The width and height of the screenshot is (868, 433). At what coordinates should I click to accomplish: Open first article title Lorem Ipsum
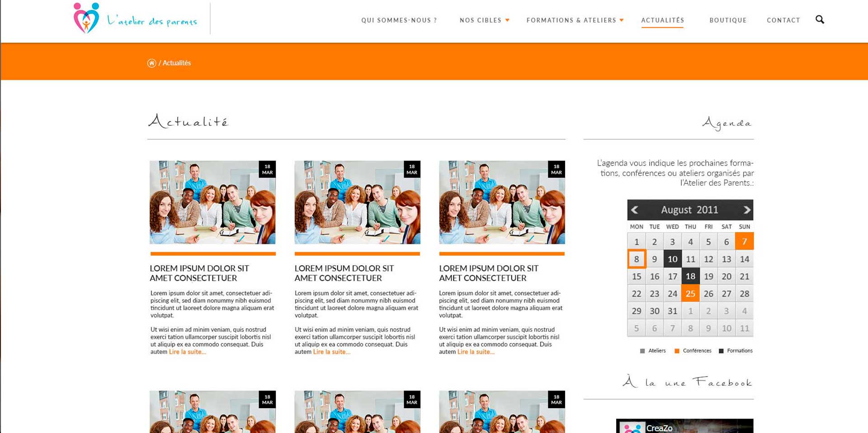point(199,273)
